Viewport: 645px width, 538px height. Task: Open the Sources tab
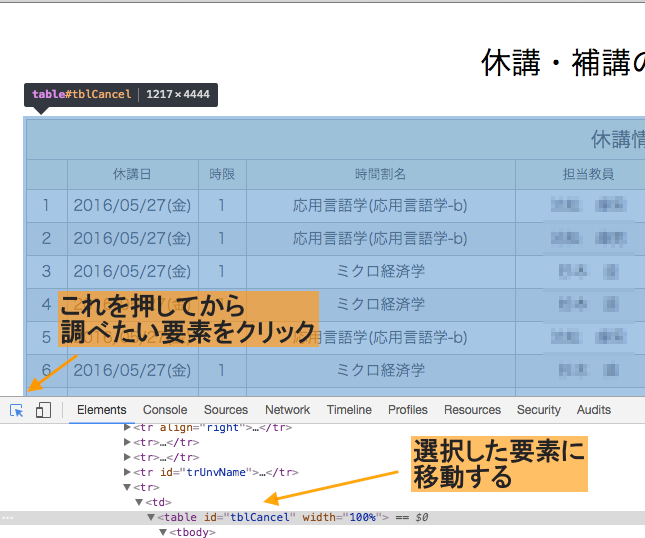[x=226, y=410]
